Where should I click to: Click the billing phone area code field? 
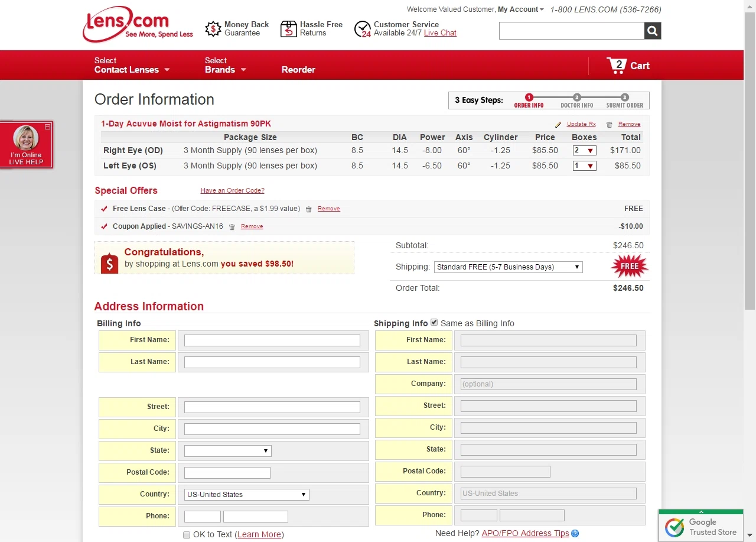(x=203, y=517)
